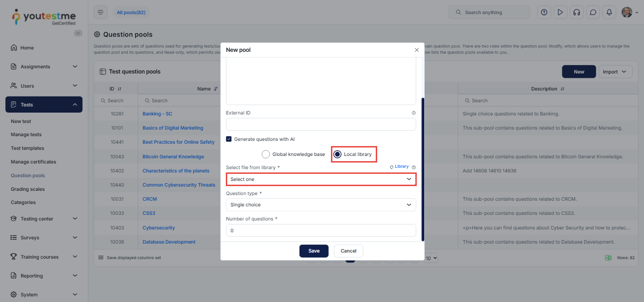
Task: Click the hamburger menu icon in top bar
Action: pos(100,12)
